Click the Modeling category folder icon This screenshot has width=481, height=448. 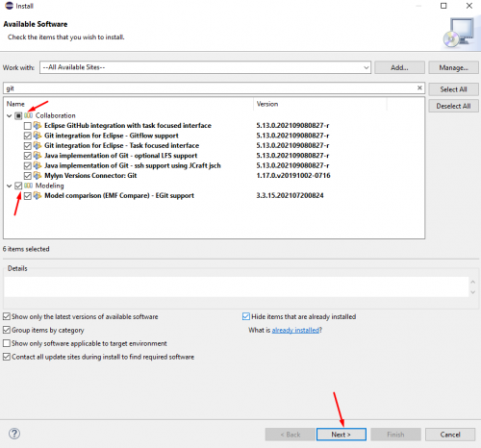coord(29,186)
